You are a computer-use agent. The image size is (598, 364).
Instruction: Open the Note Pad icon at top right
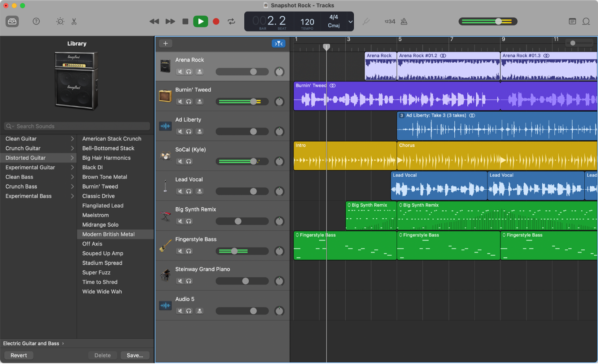[572, 21]
